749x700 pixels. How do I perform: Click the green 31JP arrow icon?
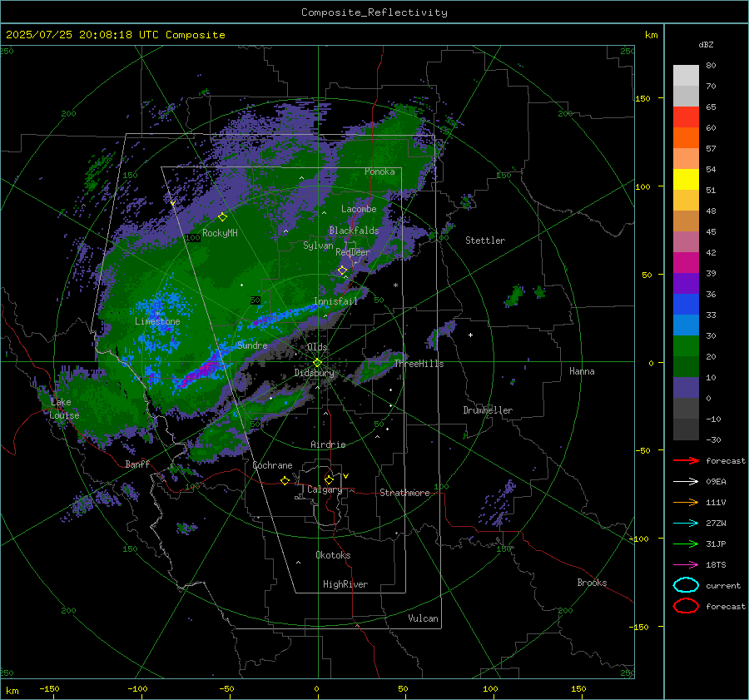[686, 544]
